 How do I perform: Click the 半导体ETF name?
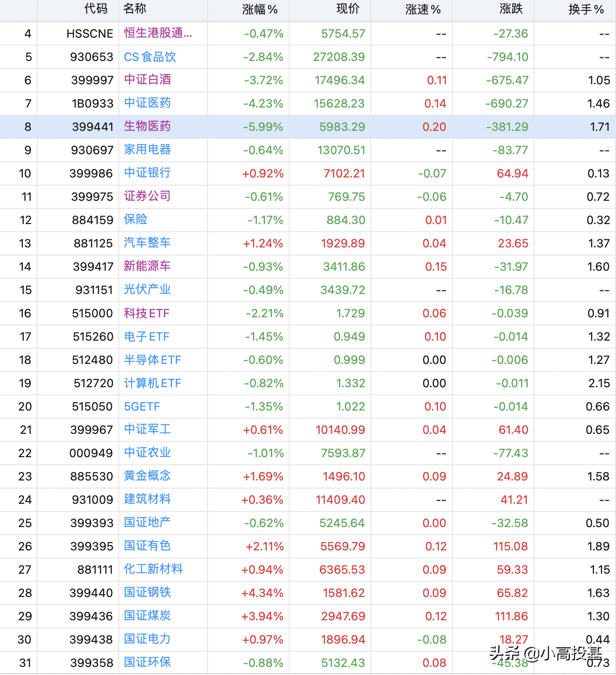tap(152, 359)
